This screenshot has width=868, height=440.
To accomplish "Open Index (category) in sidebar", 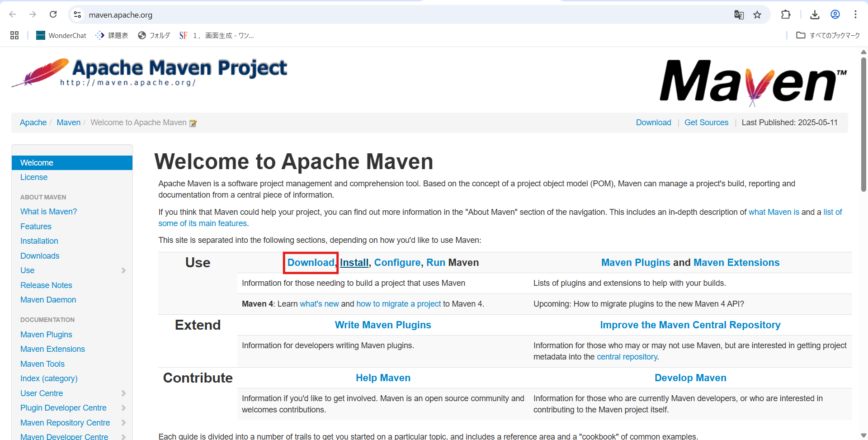I will tap(49, 378).
